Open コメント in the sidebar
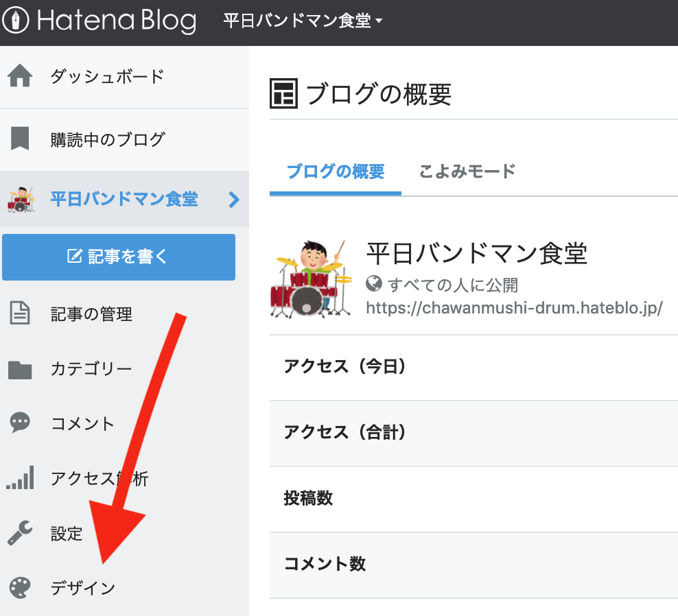Viewport: 678px width, 616px height. 82,423
